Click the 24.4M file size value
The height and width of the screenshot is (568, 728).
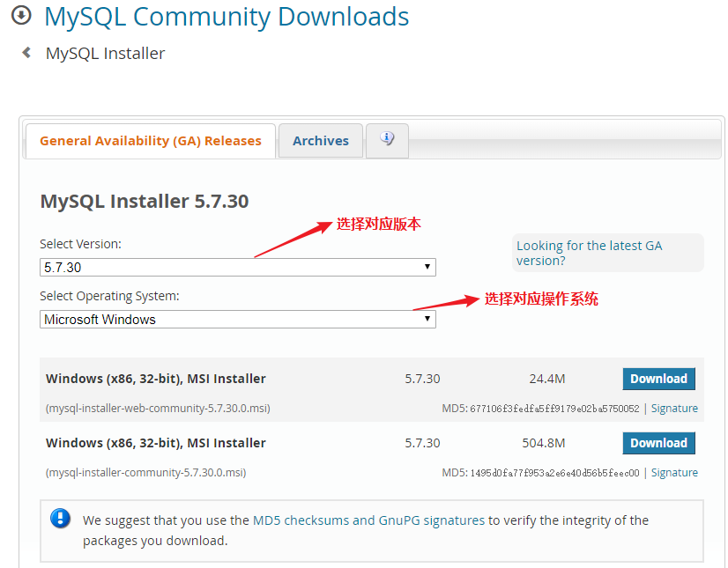pyautogui.click(x=547, y=379)
